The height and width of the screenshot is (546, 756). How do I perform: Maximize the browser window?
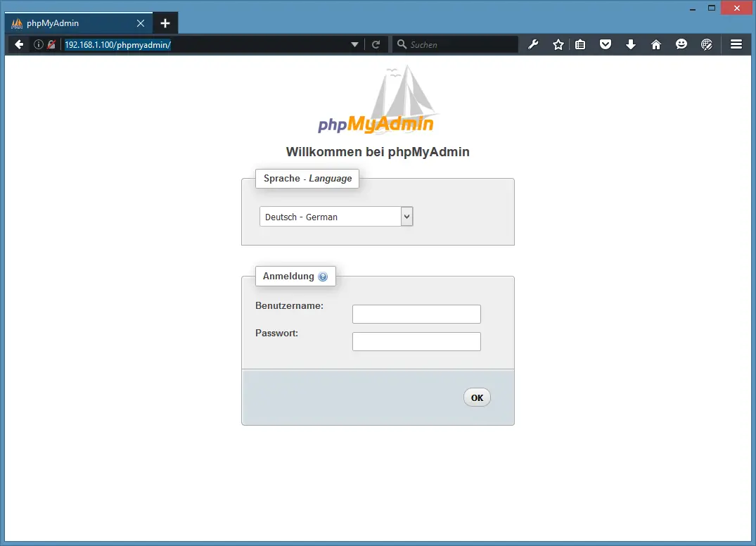[x=711, y=8]
